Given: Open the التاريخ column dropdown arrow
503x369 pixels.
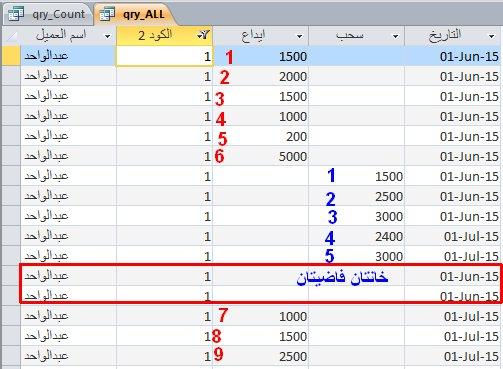Looking at the screenshot, I should (492, 36).
